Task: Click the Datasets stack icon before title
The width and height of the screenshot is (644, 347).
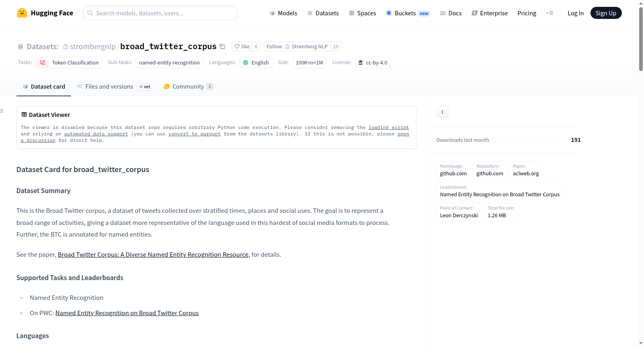Action: click(21, 46)
